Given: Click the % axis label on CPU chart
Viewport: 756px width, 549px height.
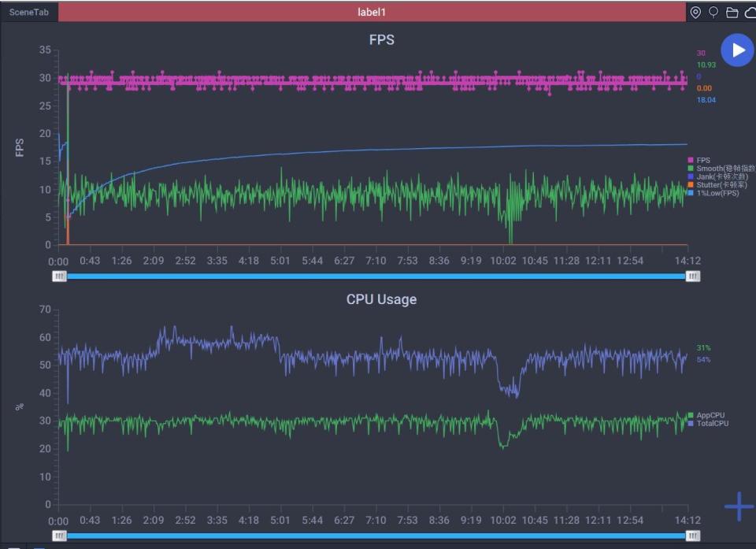Looking at the screenshot, I should coord(20,407).
